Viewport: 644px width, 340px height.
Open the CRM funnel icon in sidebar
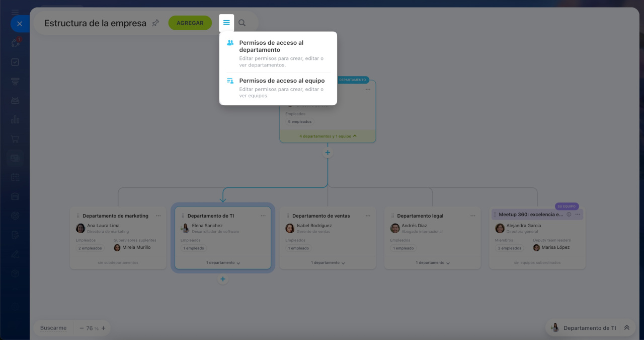[15, 81]
